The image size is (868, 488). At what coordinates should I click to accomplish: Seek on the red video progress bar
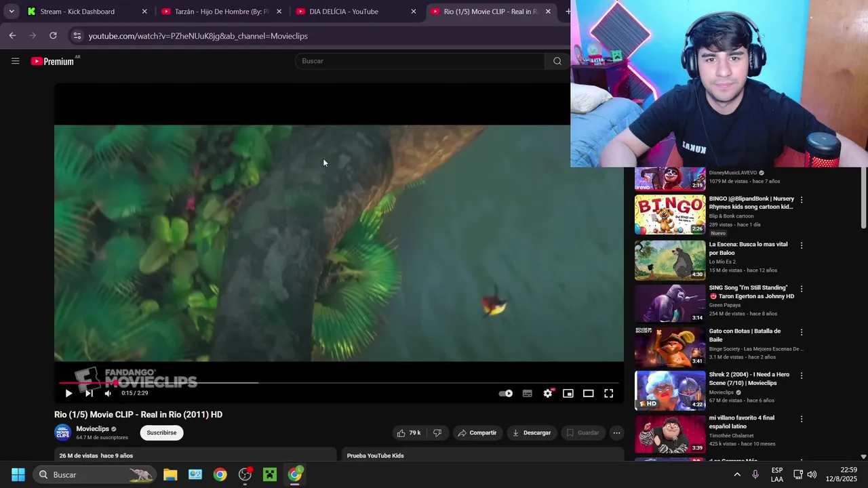[339, 383]
